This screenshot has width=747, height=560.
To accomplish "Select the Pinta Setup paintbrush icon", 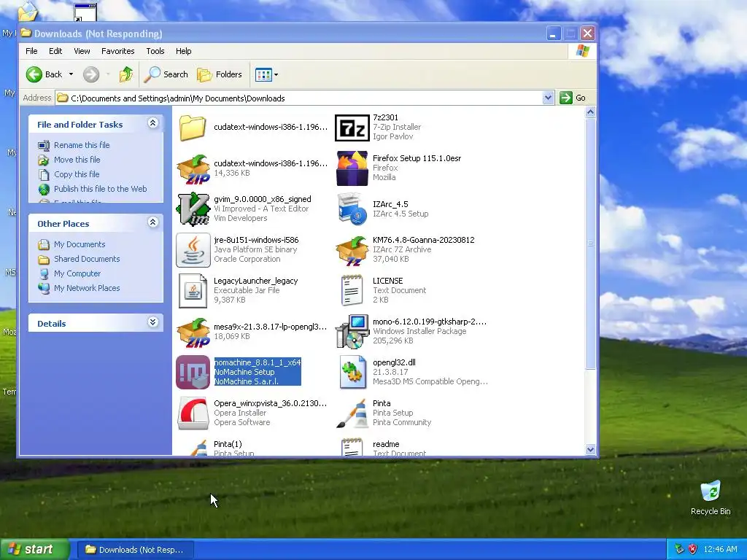I will click(x=352, y=413).
